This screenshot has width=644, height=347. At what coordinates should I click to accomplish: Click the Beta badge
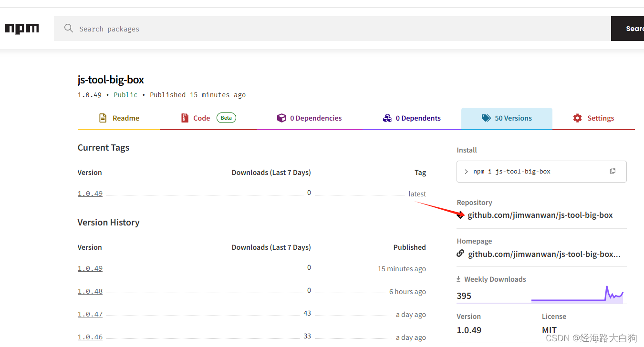pyautogui.click(x=227, y=118)
